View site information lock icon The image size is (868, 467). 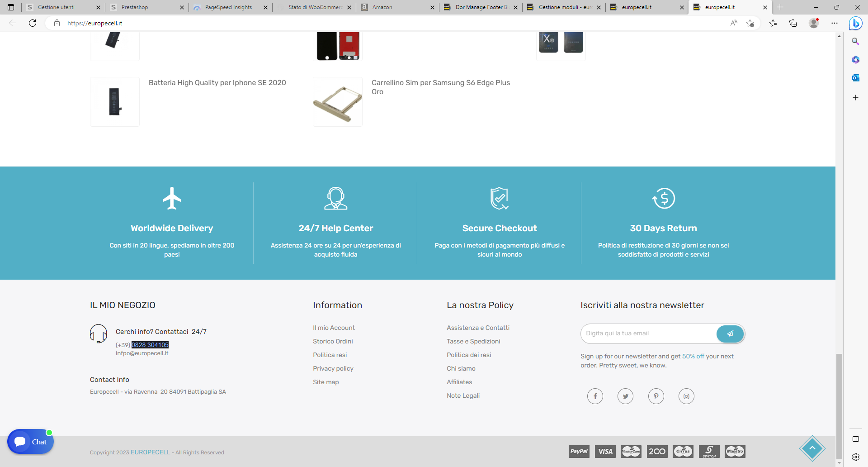click(57, 23)
